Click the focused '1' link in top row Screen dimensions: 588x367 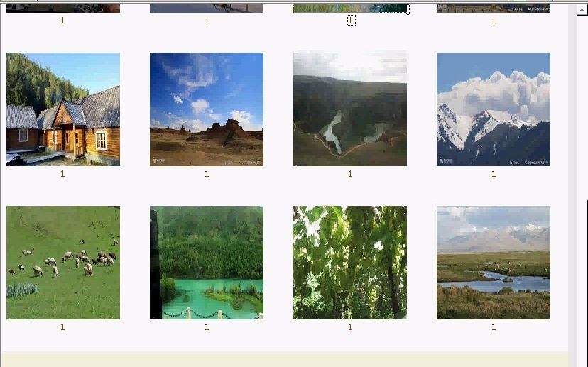351,21
